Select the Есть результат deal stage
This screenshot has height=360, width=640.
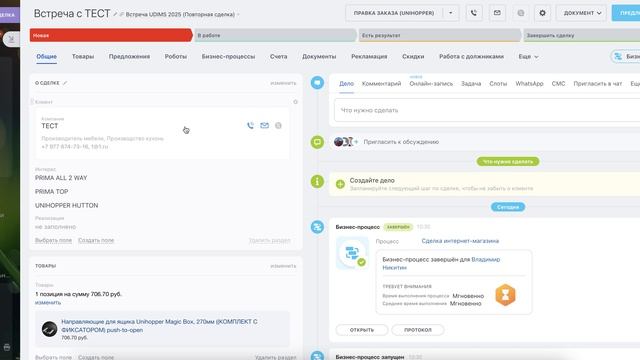coord(440,36)
